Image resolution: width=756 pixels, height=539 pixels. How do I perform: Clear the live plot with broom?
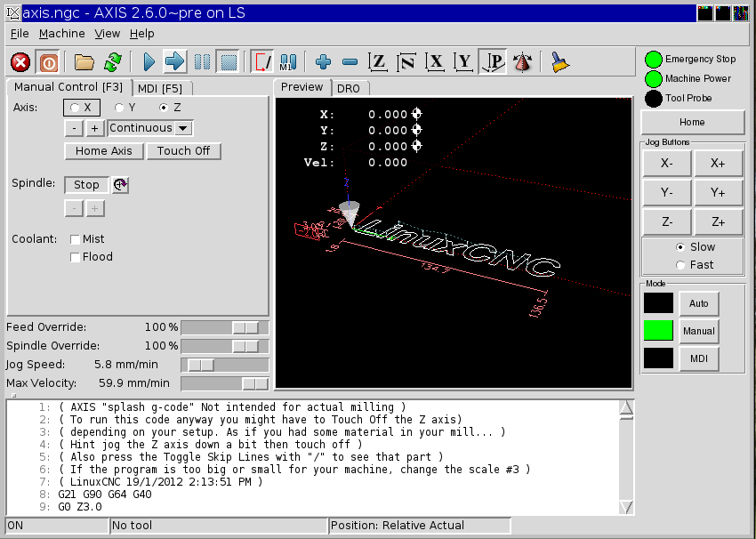click(559, 62)
